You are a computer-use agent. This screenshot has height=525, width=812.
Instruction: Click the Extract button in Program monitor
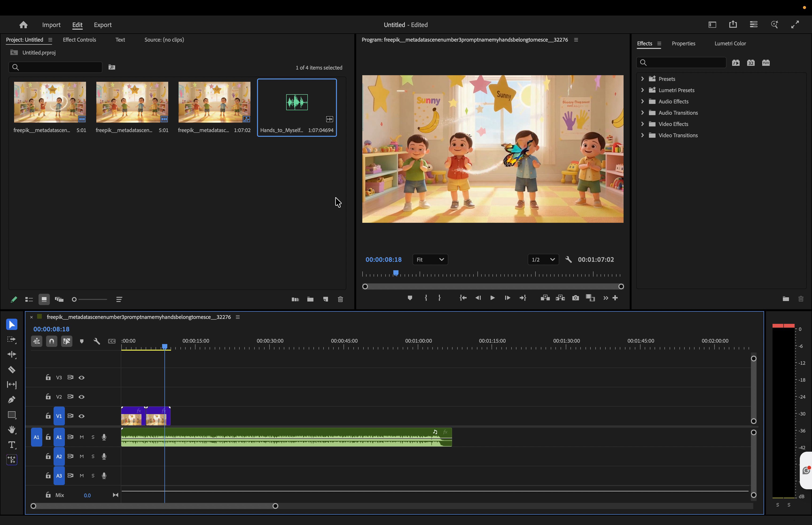tap(560, 298)
